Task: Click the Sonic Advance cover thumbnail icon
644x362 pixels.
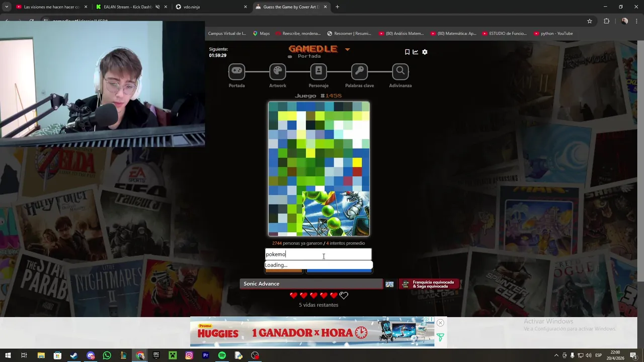Action: (x=389, y=284)
